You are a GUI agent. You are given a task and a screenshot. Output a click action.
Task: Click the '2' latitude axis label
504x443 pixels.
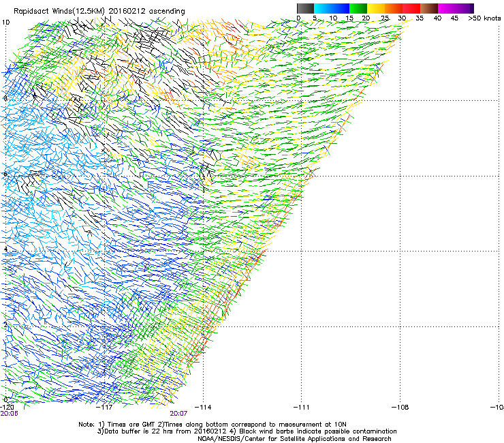pyautogui.click(x=5, y=324)
